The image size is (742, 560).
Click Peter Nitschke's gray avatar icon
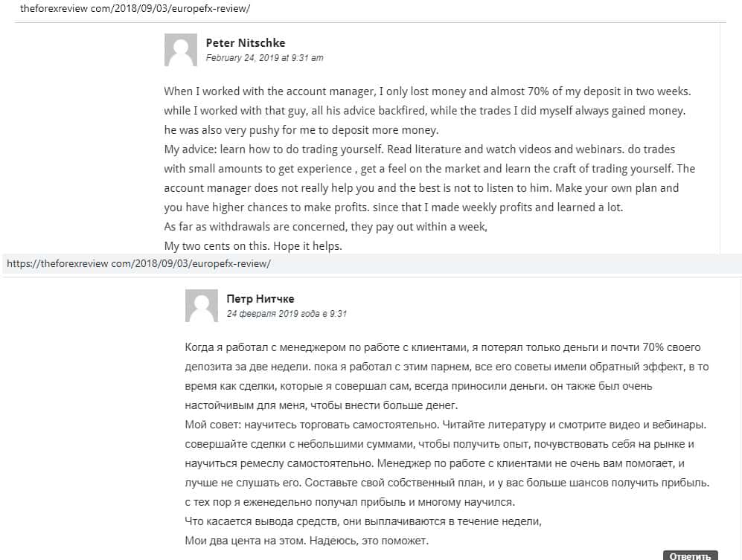(x=180, y=51)
